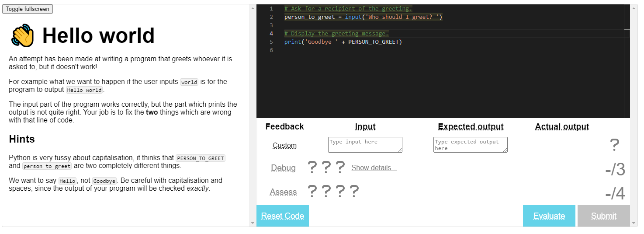Screen dimensions: 644x234
Task: Focus the expected output text box
Action: 471,145
